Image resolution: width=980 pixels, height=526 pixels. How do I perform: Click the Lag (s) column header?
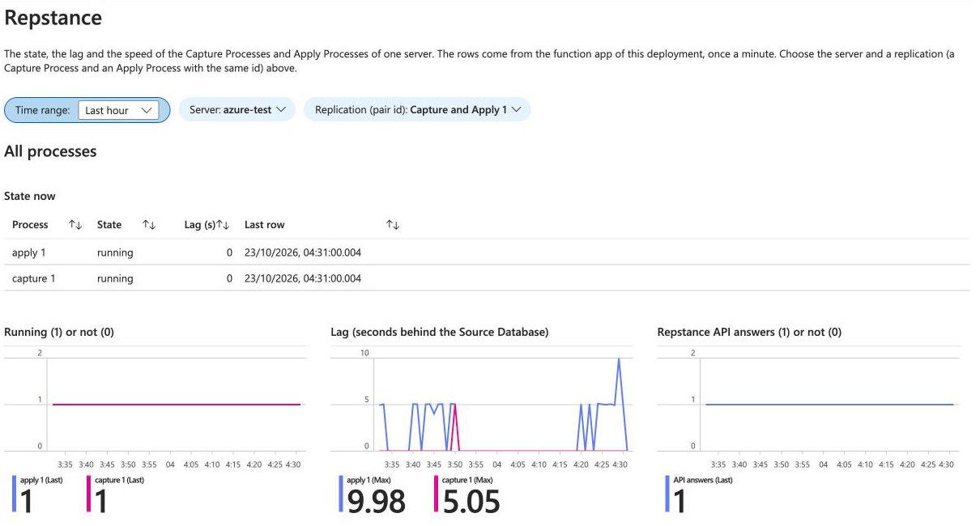pos(199,225)
